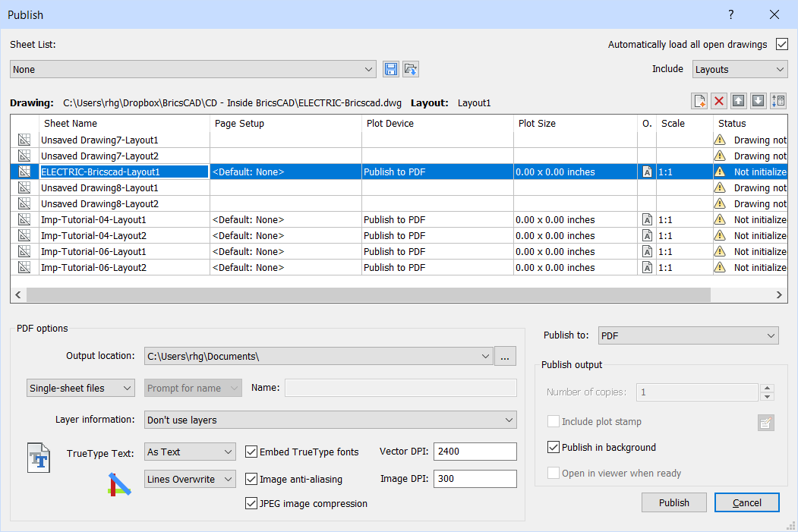This screenshot has height=532, width=798.
Task: Click the Vector DPI field showing 2400
Action: tap(475, 451)
